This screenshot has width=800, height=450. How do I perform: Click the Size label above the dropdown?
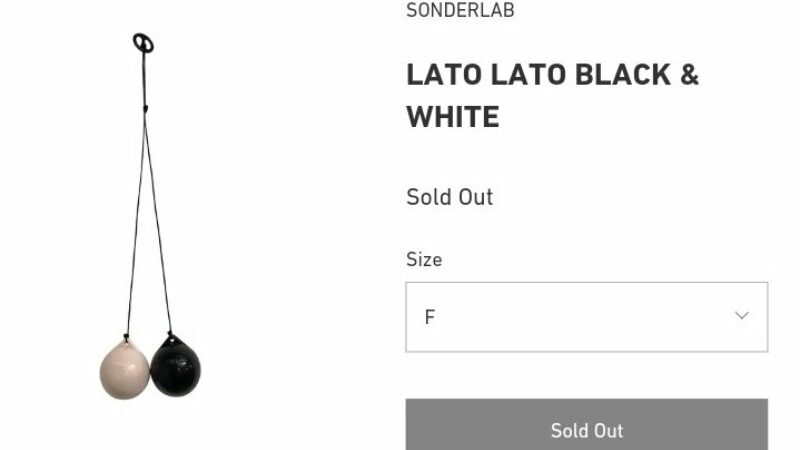[424, 259]
